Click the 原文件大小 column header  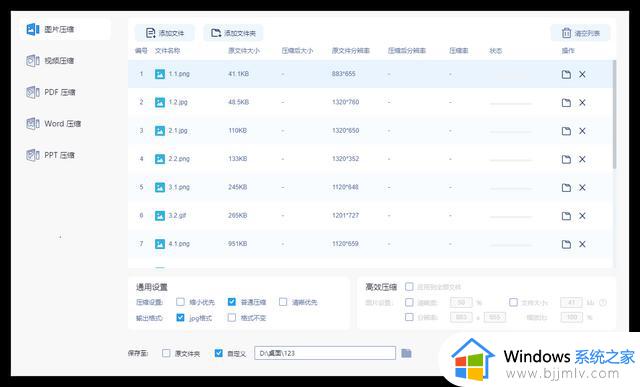pos(244,51)
